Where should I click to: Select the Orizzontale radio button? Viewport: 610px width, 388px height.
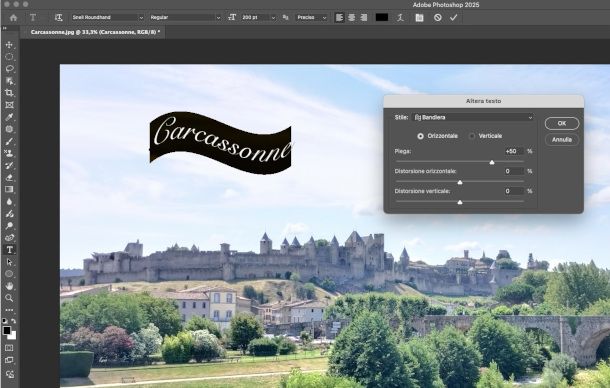[420, 136]
